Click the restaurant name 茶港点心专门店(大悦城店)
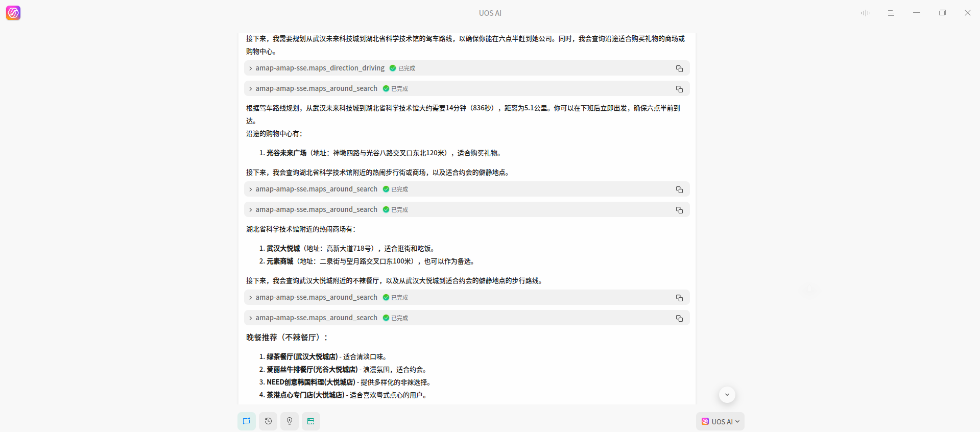The width and height of the screenshot is (980, 432). point(305,395)
